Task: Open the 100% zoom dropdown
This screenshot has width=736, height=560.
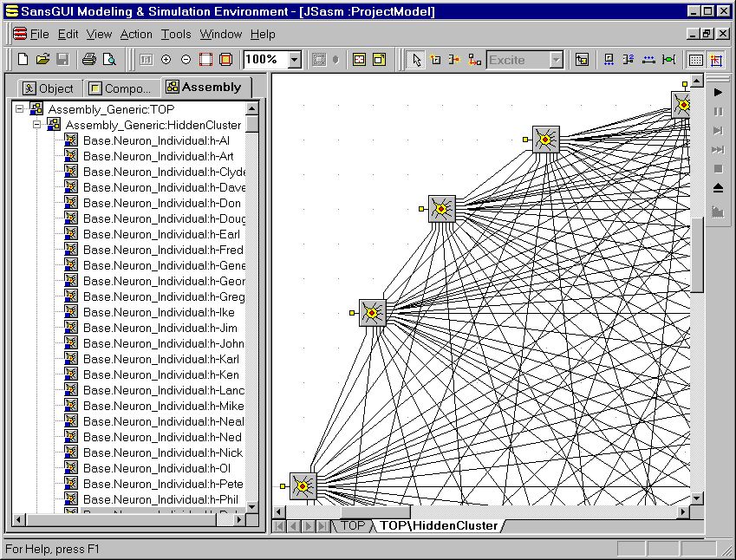Action: coord(294,60)
